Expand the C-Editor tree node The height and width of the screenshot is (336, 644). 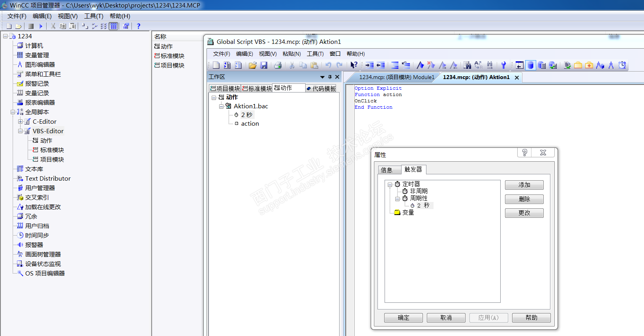(x=20, y=121)
